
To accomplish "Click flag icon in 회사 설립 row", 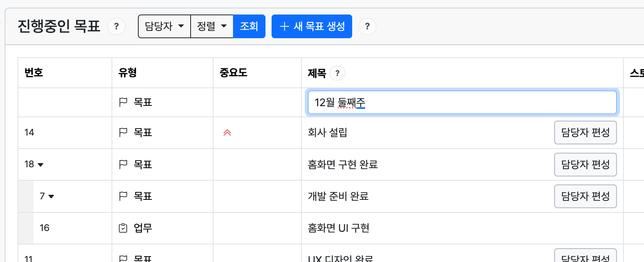I will [x=123, y=133].
